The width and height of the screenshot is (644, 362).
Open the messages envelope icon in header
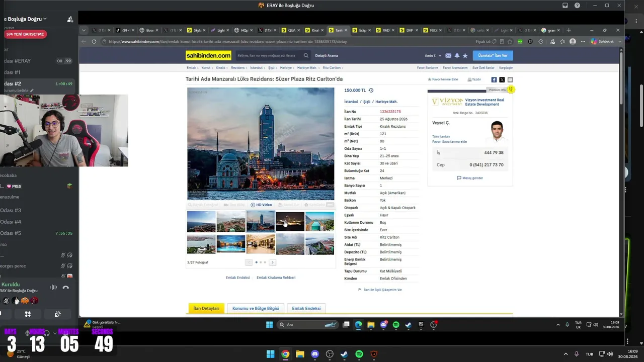coord(448,55)
